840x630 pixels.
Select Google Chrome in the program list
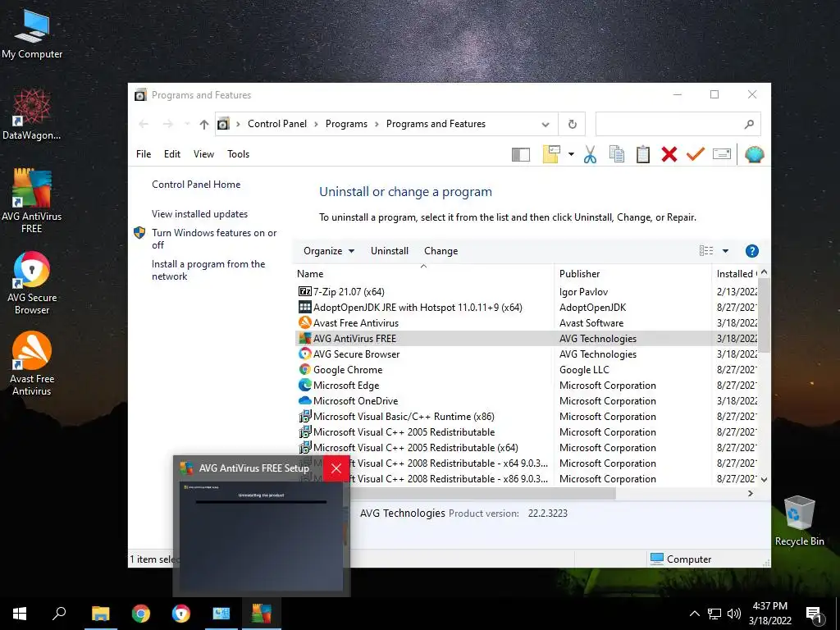[526, 370]
